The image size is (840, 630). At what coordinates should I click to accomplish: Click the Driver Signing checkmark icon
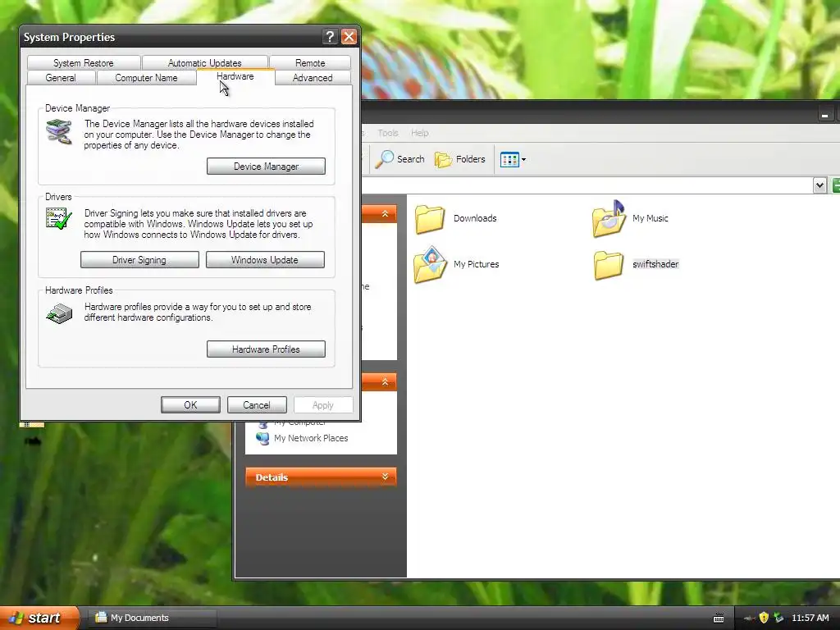(59, 218)
